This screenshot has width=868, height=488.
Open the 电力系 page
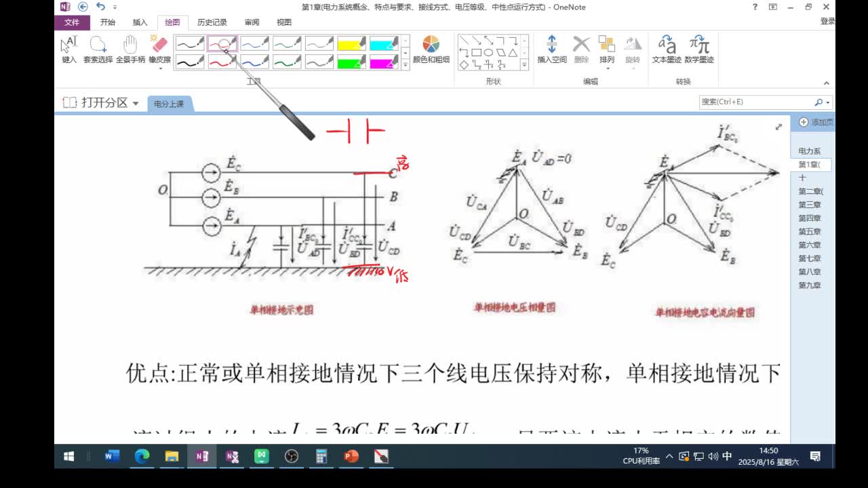pyautogui.click(x=810, y=151)
